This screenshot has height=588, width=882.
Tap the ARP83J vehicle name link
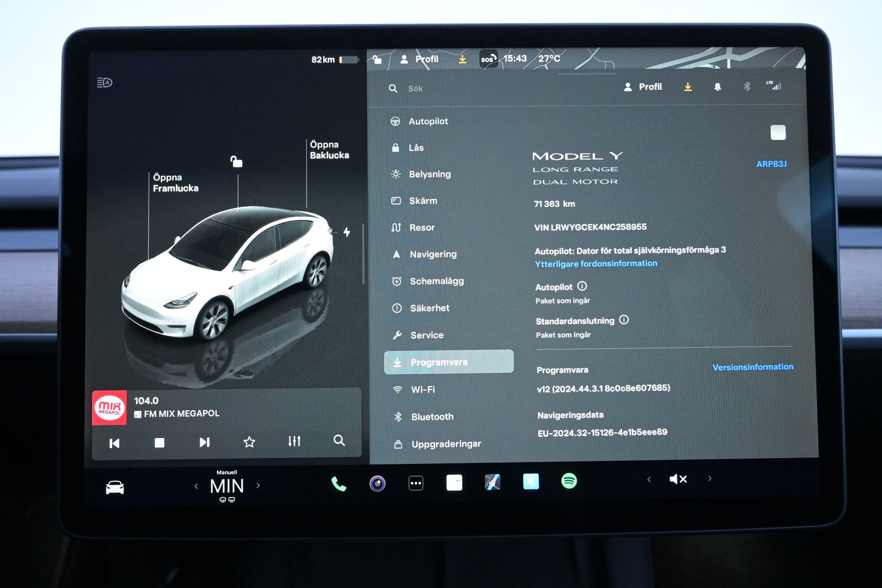tap(771, 164)
